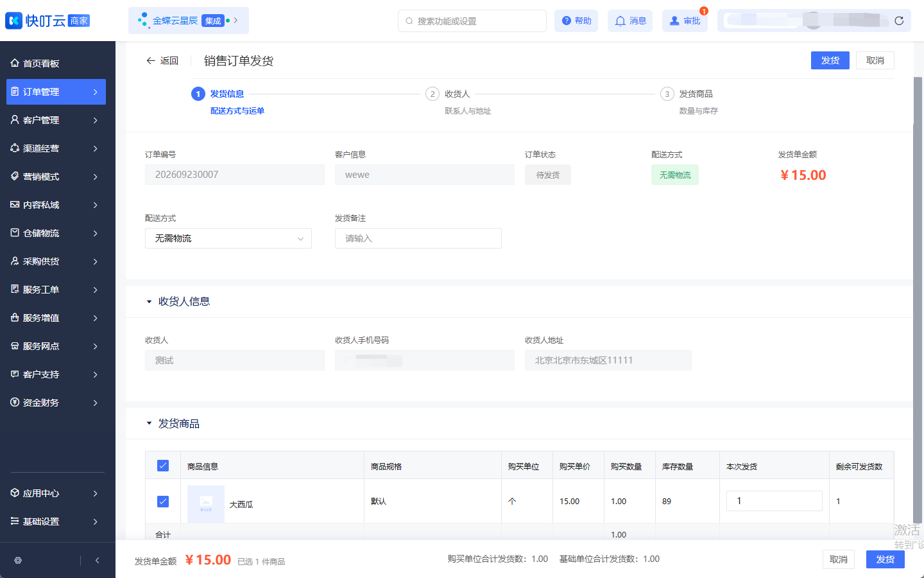Click step 2 收货人

pos(458,94)
